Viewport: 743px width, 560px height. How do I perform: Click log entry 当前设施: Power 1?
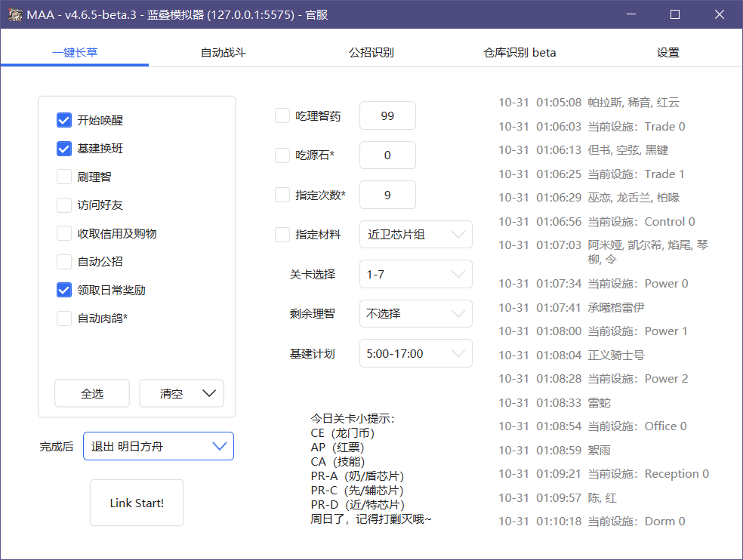[638, 331]
